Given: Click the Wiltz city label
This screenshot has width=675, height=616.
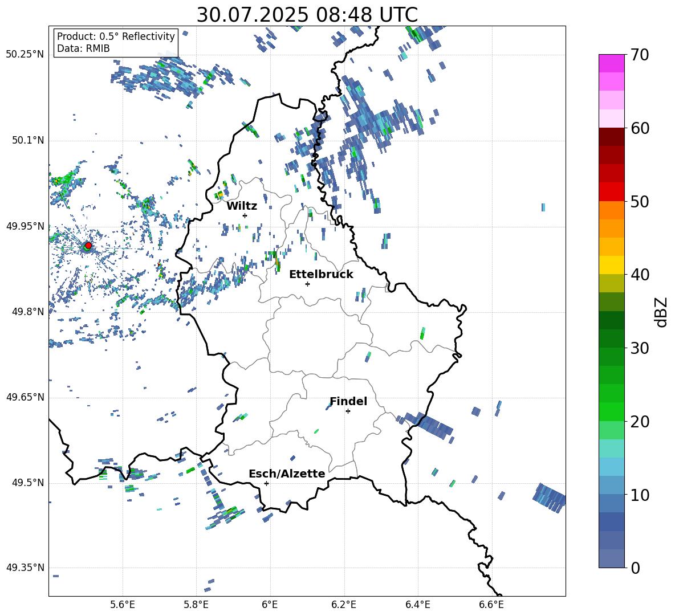Looking at the screenshot, I should pos(242,206).
